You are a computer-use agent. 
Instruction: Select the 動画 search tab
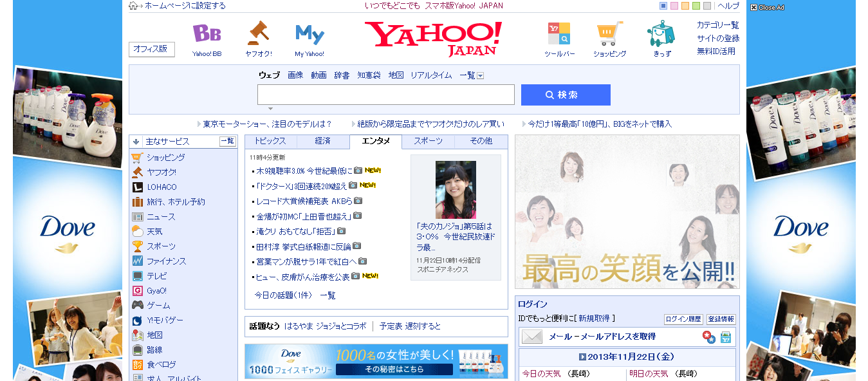[319, 75]
